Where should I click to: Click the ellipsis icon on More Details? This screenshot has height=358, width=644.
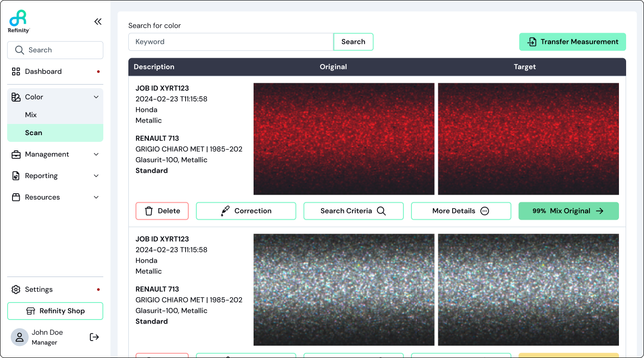(x=485, y=211)
